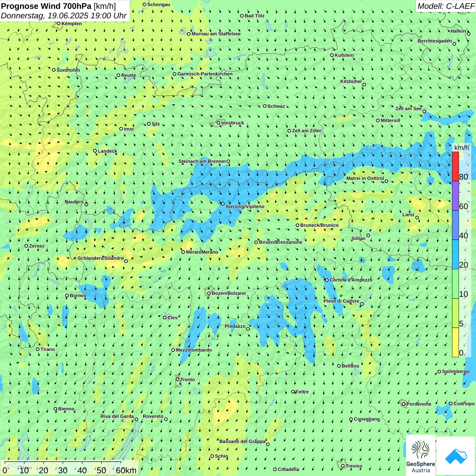Click the Zell am Ziller label

click(x=307, y=131)
